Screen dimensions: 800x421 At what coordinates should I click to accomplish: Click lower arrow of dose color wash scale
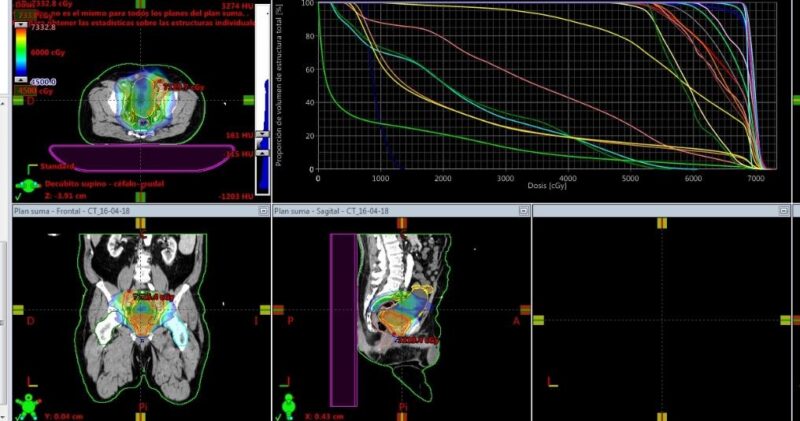coord(20,77)
